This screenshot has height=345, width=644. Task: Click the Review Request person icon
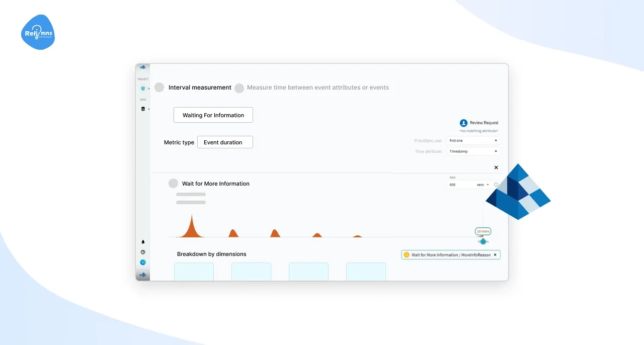coord(463,123)
